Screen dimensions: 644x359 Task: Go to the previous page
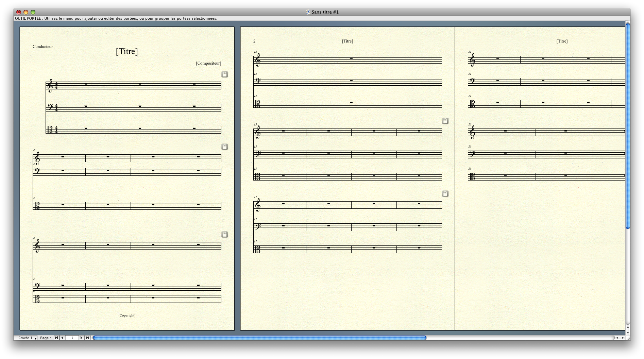(x=62, y=338)
